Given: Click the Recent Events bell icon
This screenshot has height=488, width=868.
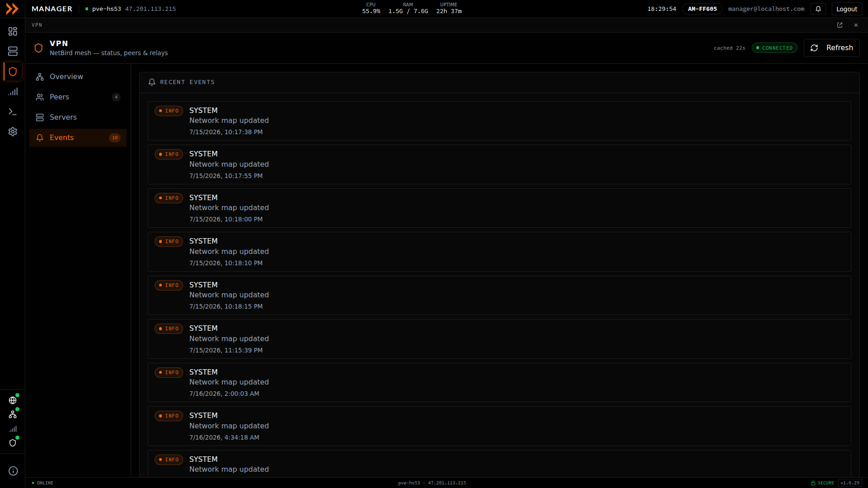Looking at the screenshot, I should [x=152, y=82].
